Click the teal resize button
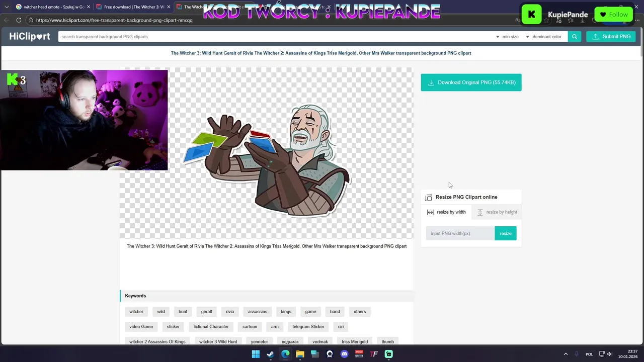The image size is (644, 362). (x=505, y=233)
